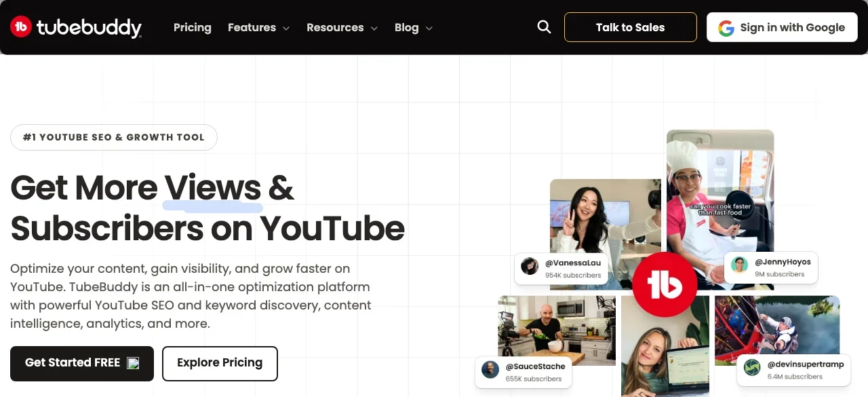Open the Features menu label

click(x=252, y=28)
